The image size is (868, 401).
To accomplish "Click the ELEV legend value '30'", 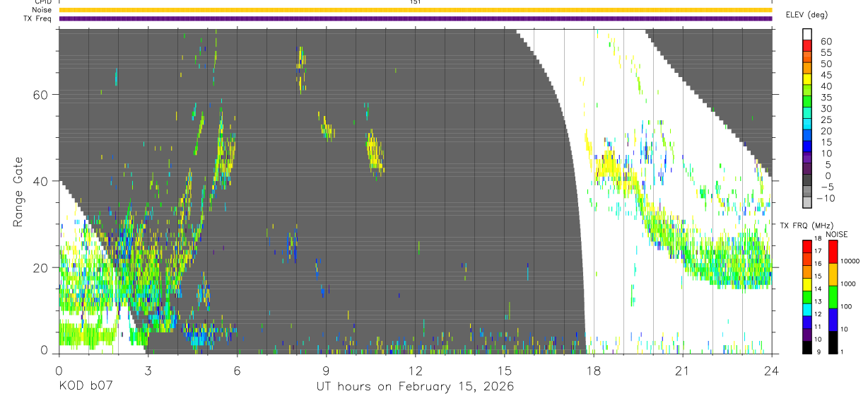I will point(826,108).
